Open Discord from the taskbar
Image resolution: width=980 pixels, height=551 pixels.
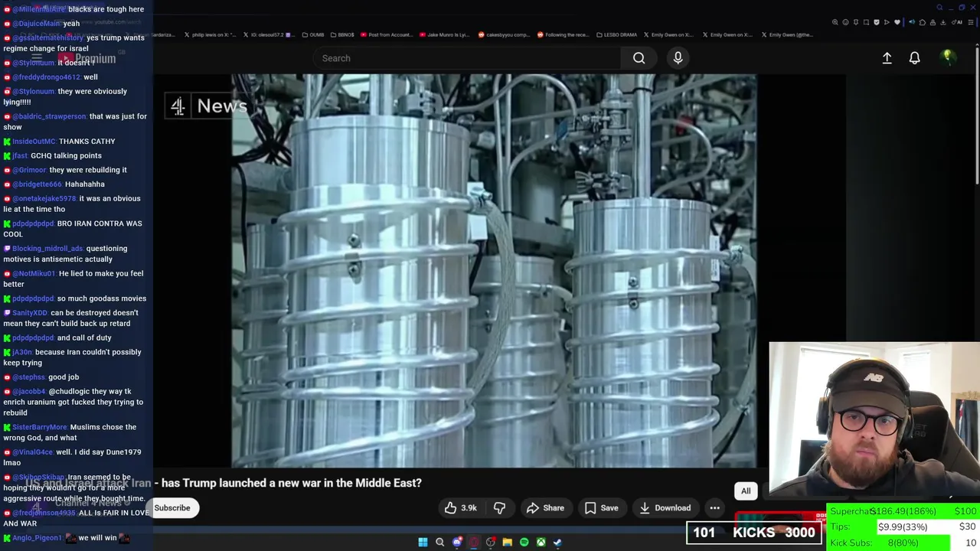pyautogui.click(x=457, y=542)
